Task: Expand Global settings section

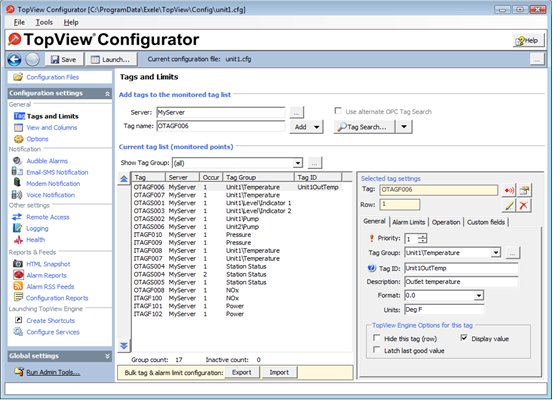Action: (x=107, y=356)
